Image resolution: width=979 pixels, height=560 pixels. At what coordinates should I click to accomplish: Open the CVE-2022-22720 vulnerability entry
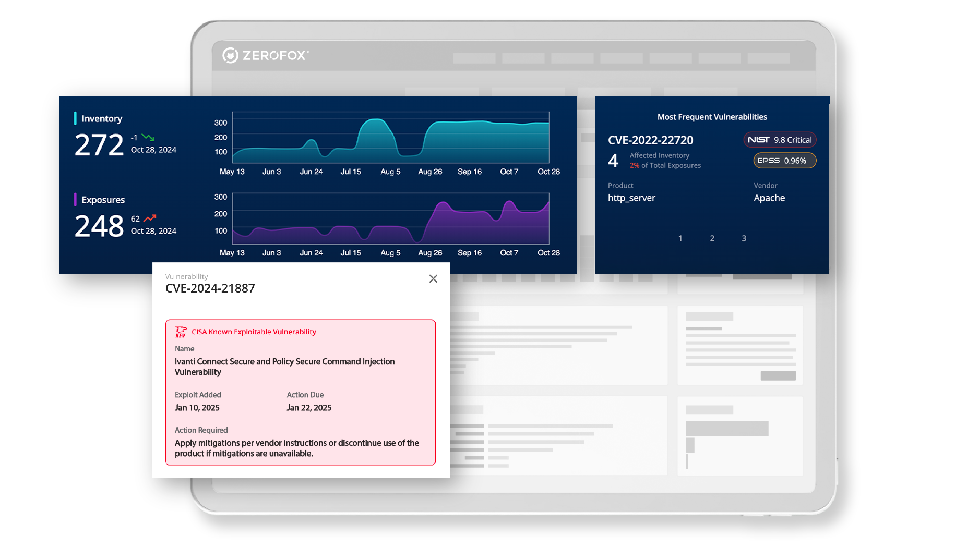tap(650, 140)
